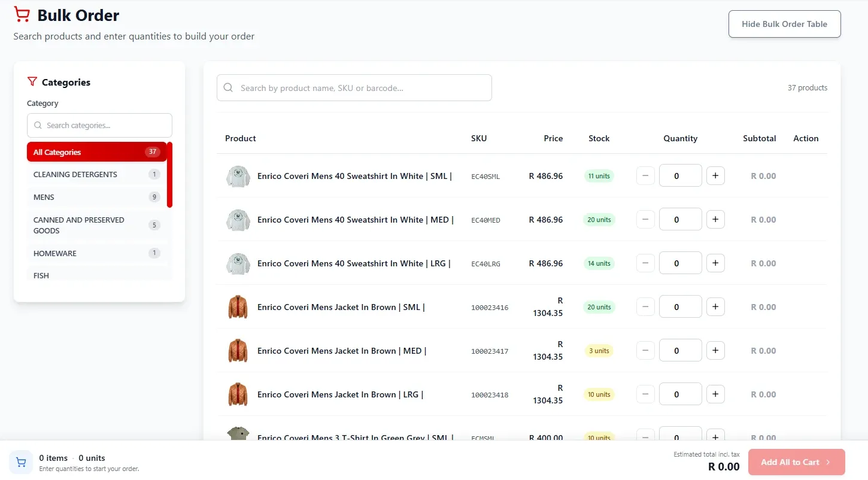Click the red categories list scrollbar
Viewport: 868px width, 480px height.
click(169, 174)
